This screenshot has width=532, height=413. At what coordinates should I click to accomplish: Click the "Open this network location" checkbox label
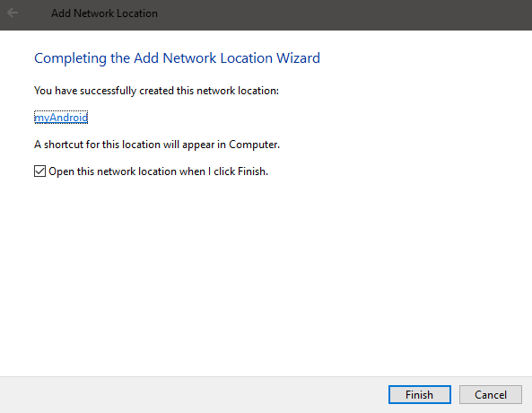(x=159, y=171)
